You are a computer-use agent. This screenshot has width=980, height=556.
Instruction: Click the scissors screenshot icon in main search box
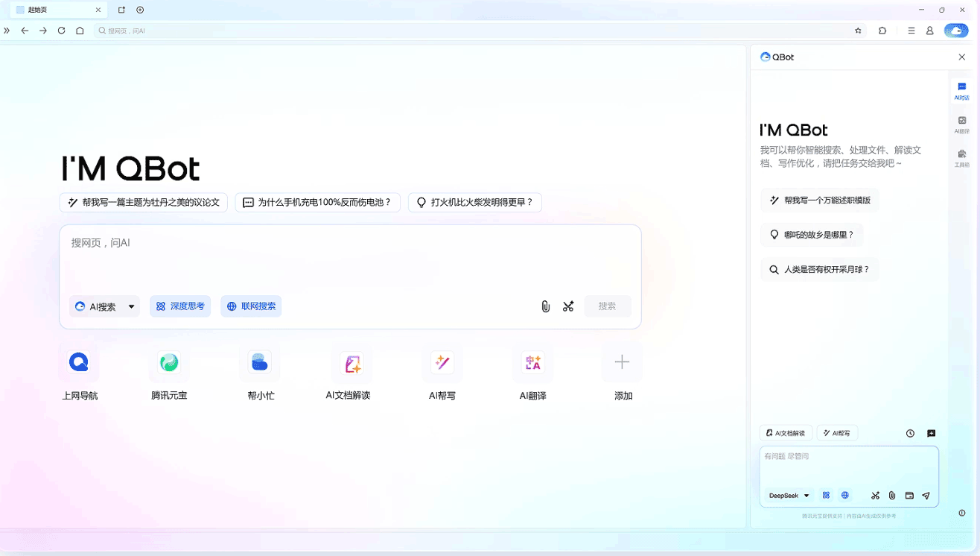pyautogui.click(x=568, y=306)
